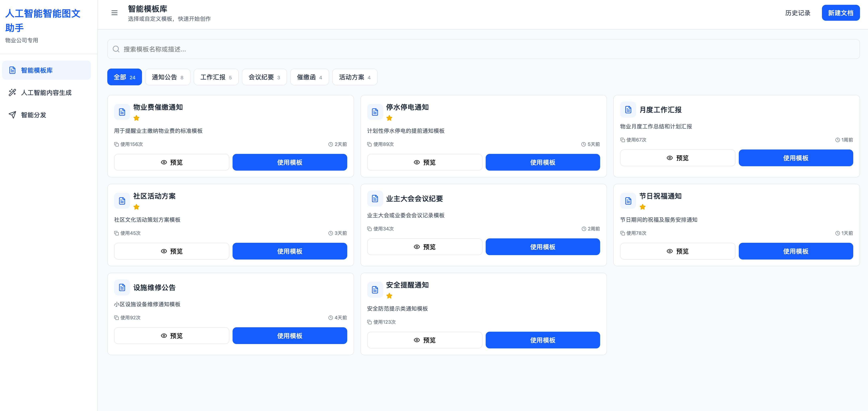
Task: Click the 人工智能智能图文助手 app title
Action: pyautogui.click(x=43, y=21)
